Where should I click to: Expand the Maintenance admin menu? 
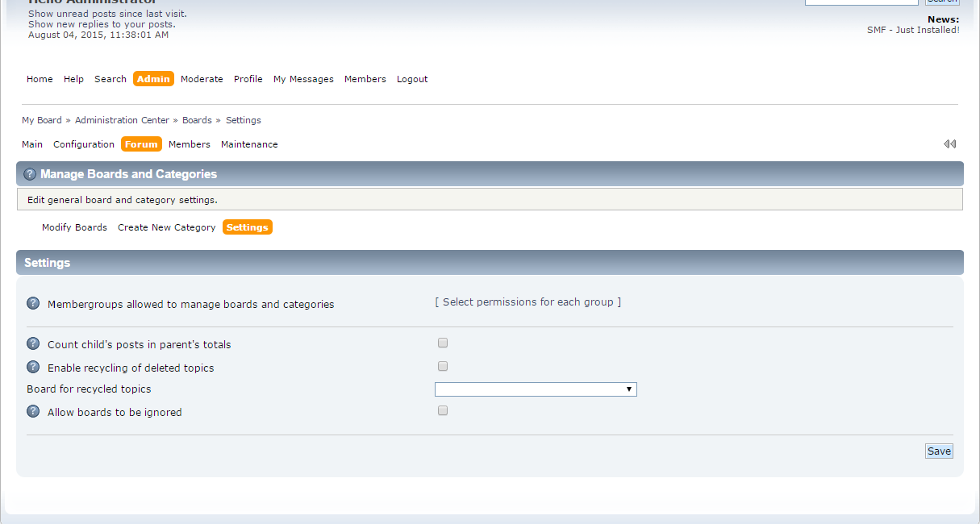click(249, 144)
